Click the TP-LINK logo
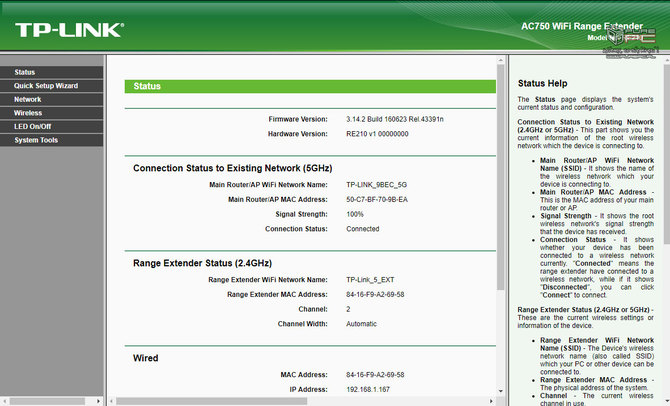Viewport: 670px width, 406px height. [70, 30]
